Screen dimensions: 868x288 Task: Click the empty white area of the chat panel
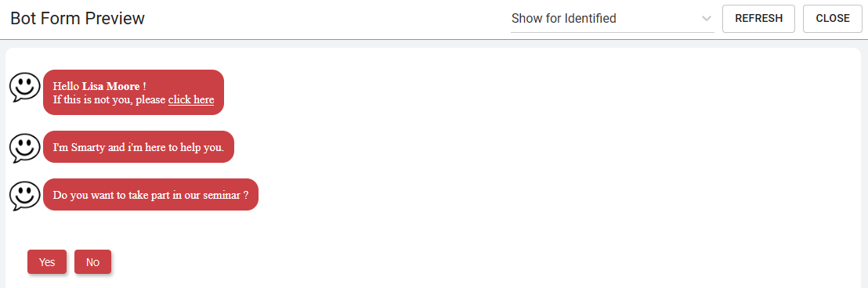coord(554,166)
